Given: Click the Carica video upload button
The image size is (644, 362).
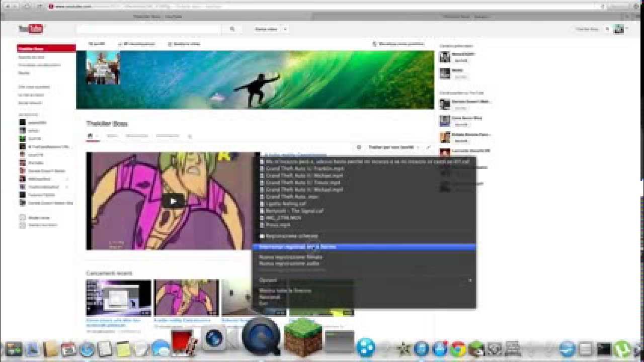Looking at the screenshot, I should point(266,29).
